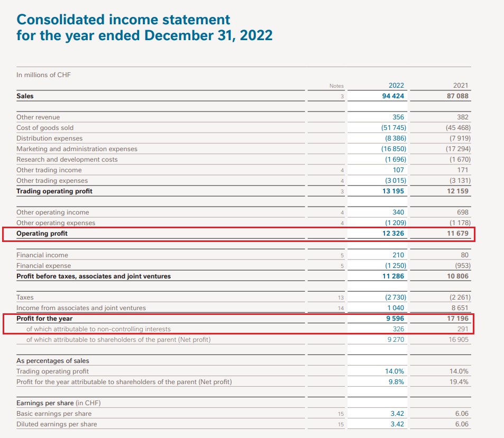Click the Notes column header
This screenshot has width=504, height=438.
[336, 86]
